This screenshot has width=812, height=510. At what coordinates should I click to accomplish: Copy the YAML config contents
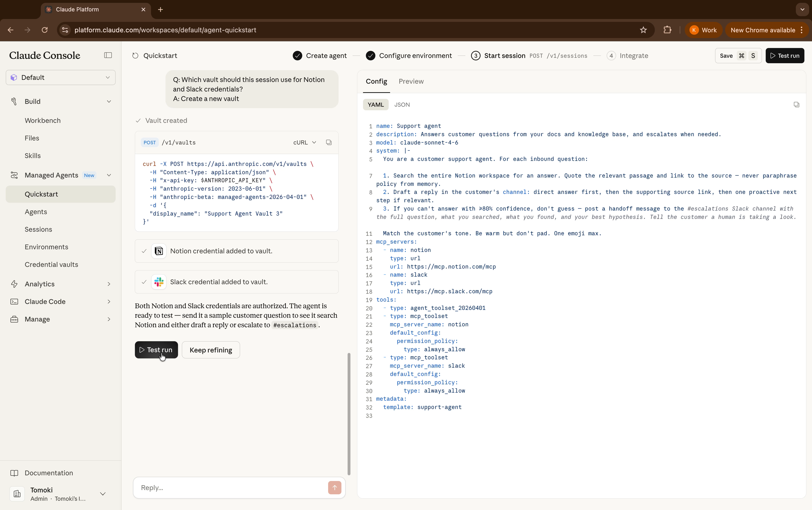[x=796, y=105]
